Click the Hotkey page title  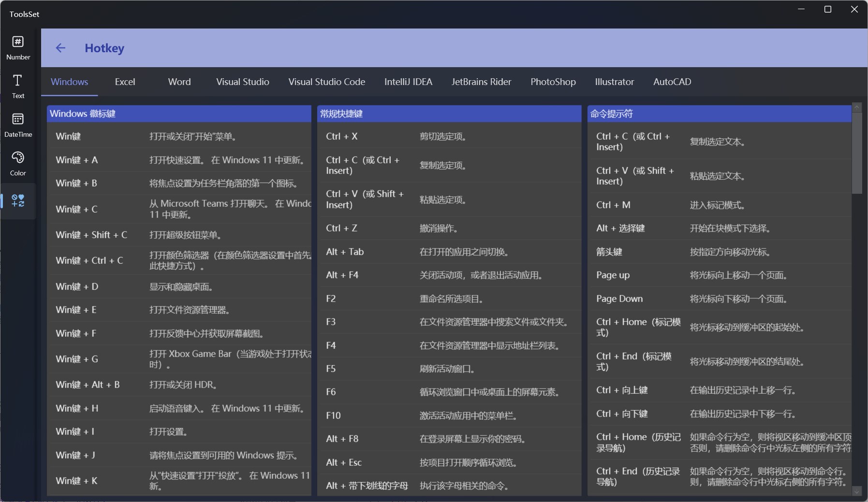[x=104, y=48]
